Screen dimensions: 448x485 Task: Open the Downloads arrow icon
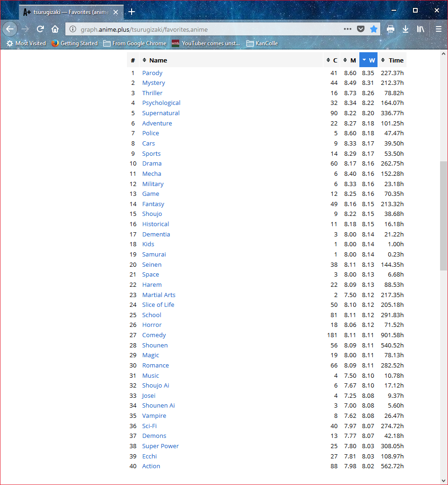[x=406, y=29]
